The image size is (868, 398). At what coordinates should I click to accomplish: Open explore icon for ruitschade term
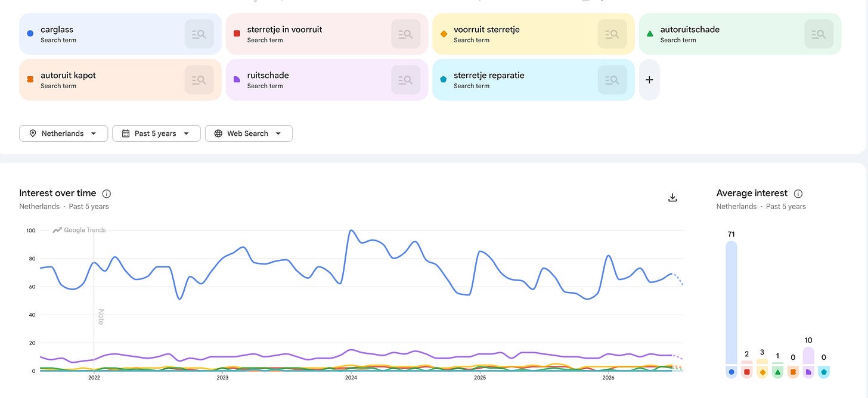[406, 80]
